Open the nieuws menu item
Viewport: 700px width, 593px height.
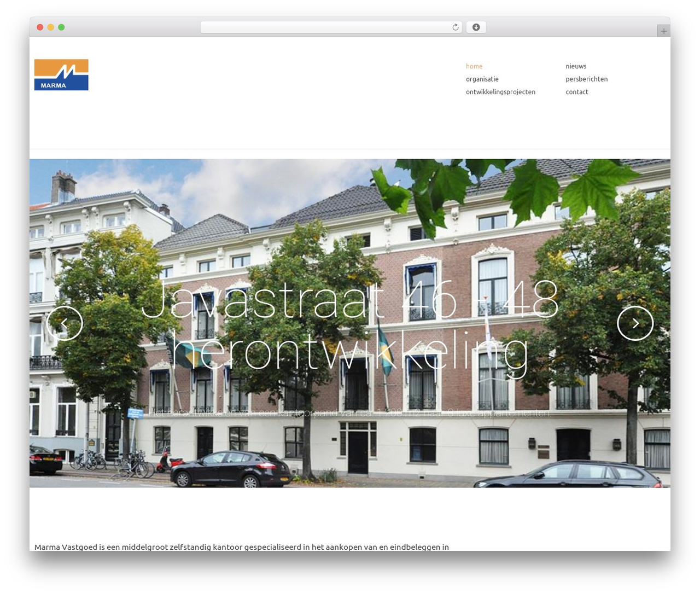576,66
